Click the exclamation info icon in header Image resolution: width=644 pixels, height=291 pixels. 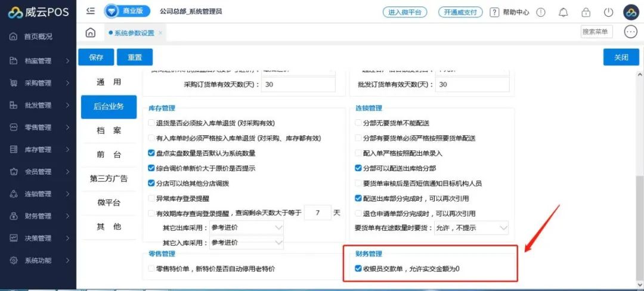(x=541, y=12)
